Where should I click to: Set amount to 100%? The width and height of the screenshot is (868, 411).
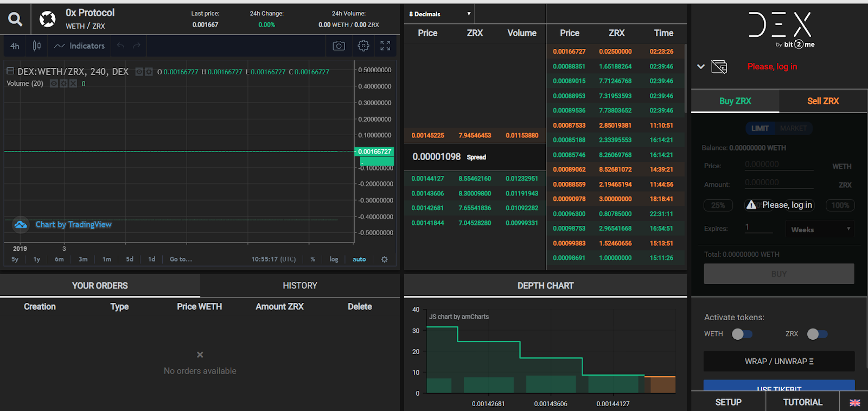[x=840, y=205]
